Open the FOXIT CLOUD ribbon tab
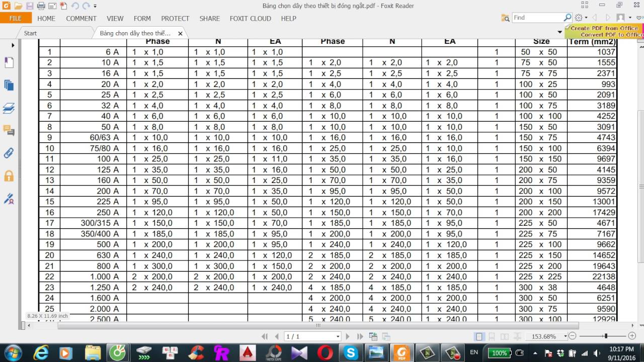The width and height of the screenshot is (644, 362). [250, 18]
